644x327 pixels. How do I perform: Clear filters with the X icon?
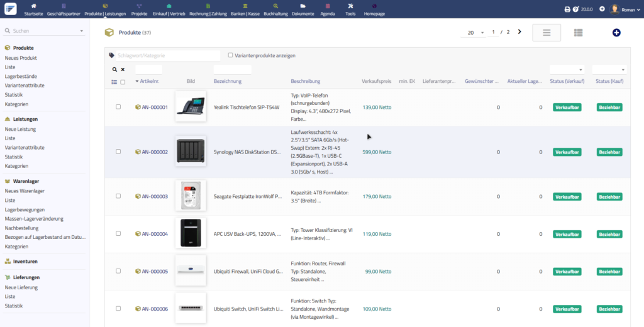point(123,70)
